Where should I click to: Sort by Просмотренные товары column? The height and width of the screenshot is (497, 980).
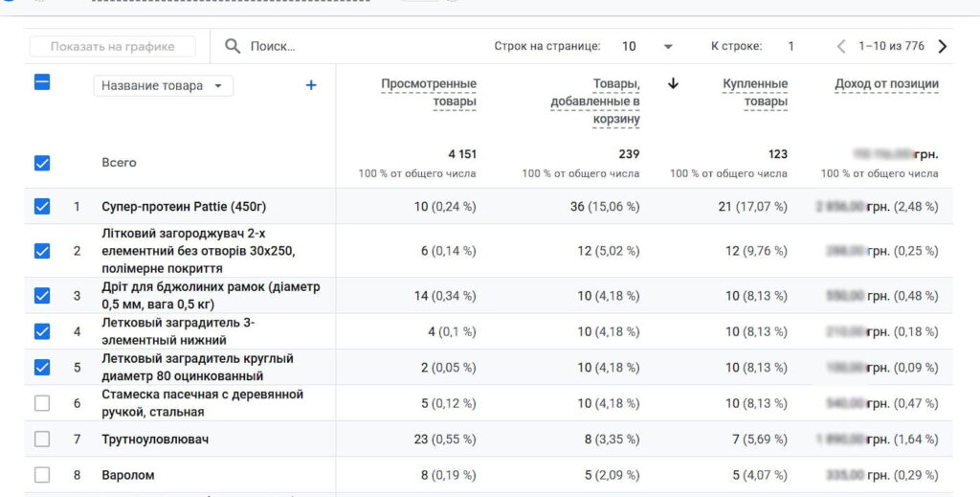pos(428,92)
